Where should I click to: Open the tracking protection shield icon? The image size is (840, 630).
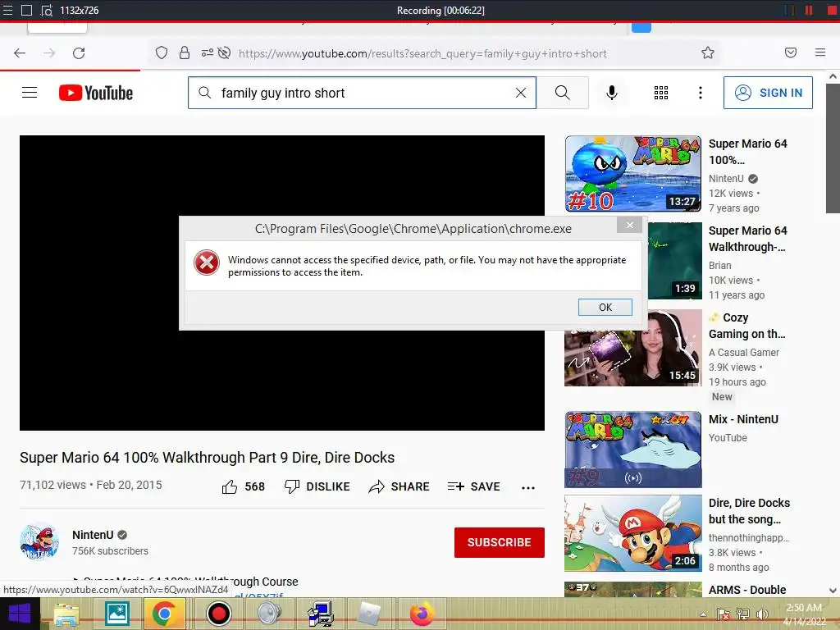162,52
